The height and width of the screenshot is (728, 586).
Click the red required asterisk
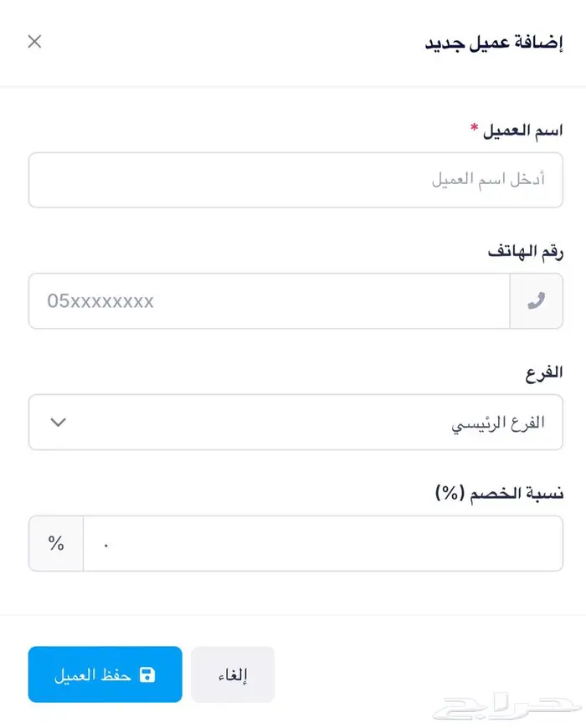(x=475, y=130)
